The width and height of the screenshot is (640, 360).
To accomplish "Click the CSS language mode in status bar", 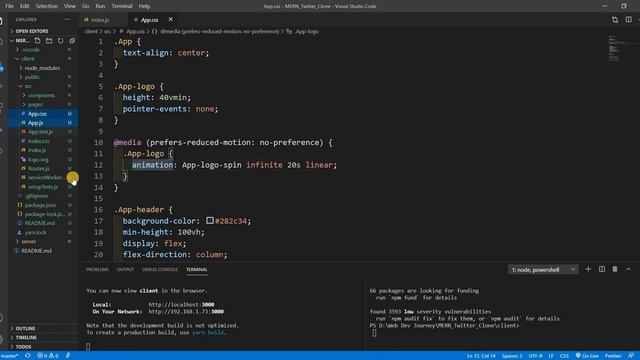I will 564,356.
